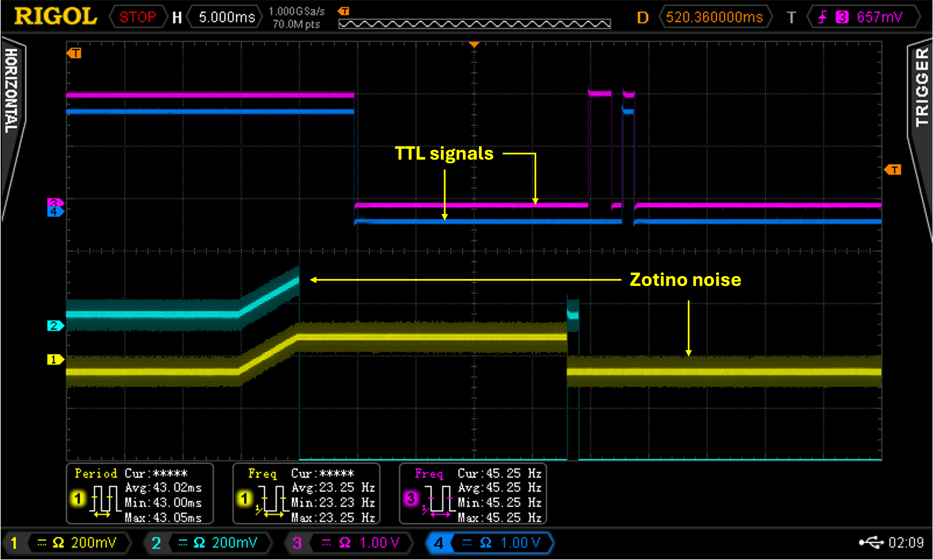Click the orange trigger level marker on right

pos(893,170)
